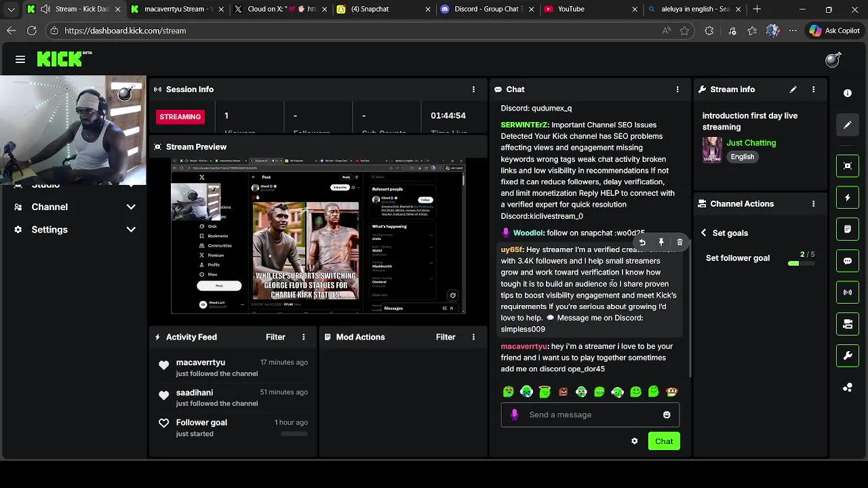Click macaverrtyu username in chat
Viewport: 868px width, 488px height.
(524, 346)
